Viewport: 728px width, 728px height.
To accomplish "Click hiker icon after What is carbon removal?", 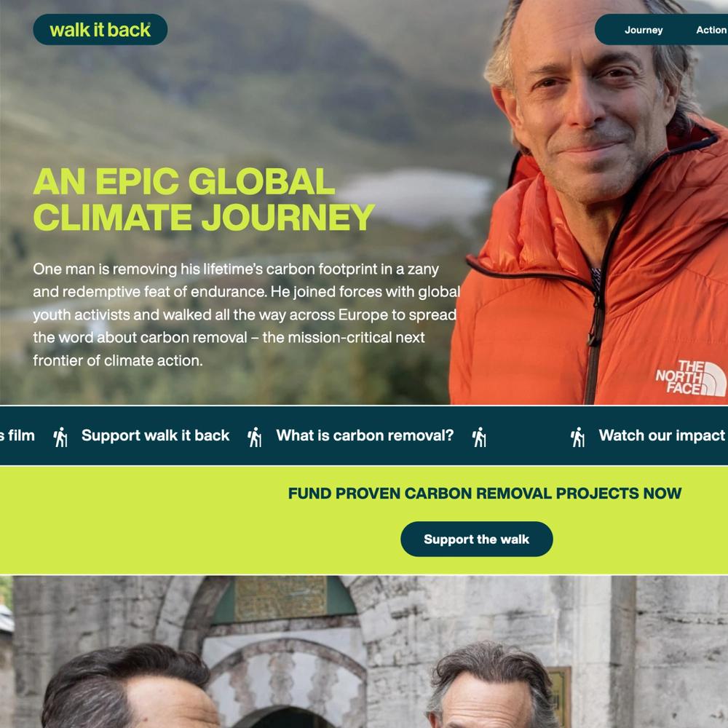I will (x=479, y=438).
